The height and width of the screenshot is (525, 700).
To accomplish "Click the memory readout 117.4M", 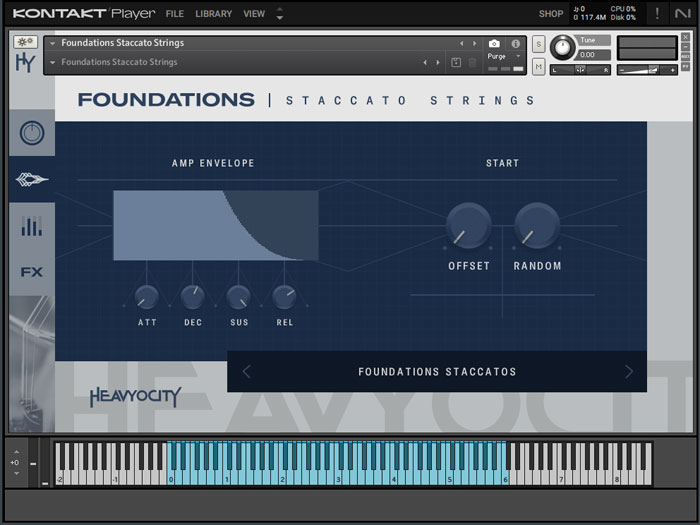I will coord(593,17).
